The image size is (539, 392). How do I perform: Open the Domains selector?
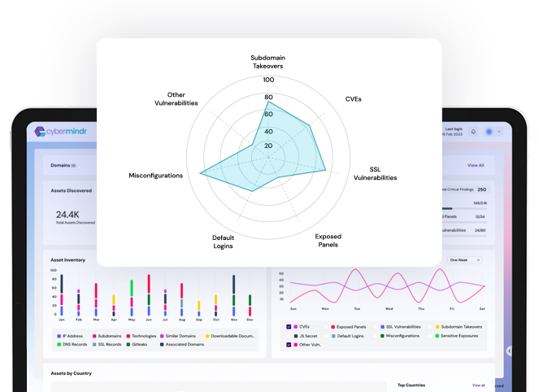(x=63, y=165)
